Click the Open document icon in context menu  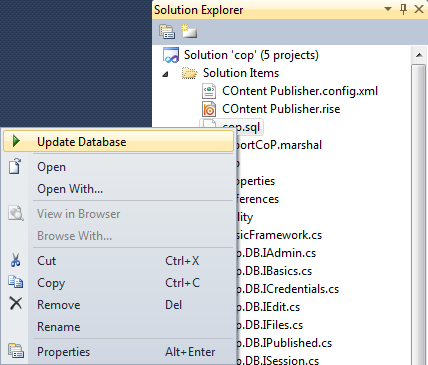pyautogui.click(x=15, y=166)
